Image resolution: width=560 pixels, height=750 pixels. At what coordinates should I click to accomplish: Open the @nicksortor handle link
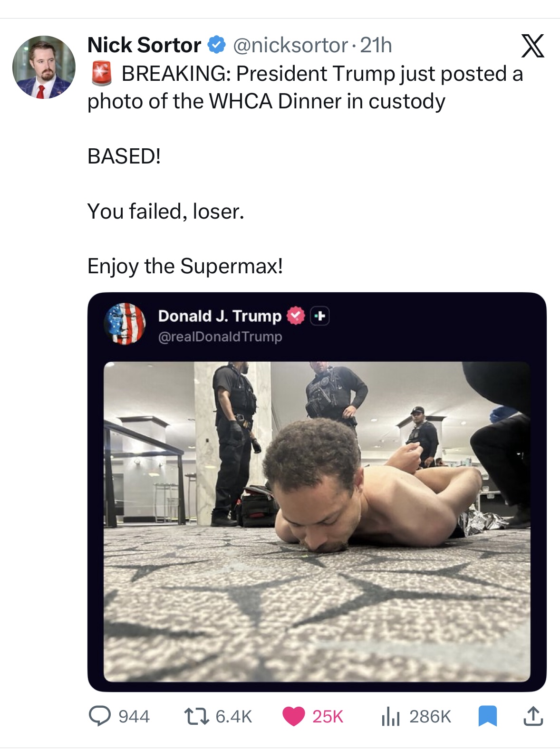pos(290,45)
